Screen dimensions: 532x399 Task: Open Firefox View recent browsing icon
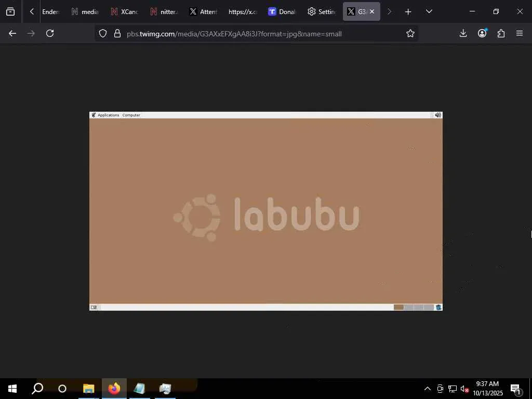coord(10,11)
